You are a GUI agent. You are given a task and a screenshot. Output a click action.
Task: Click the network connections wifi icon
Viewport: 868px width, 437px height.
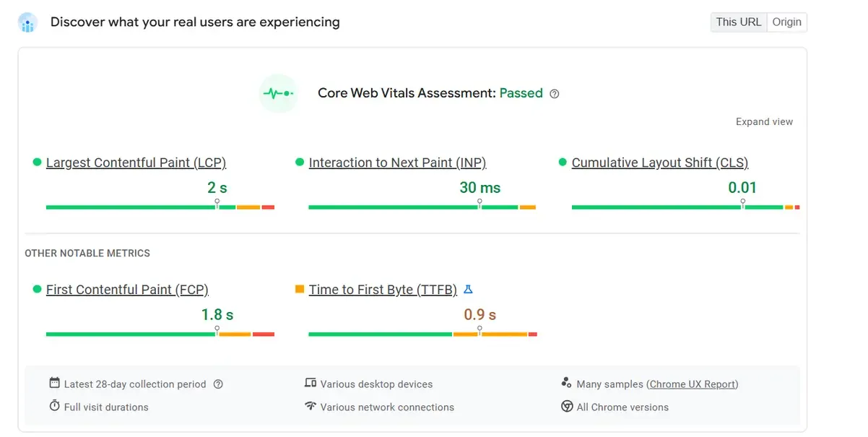(311, 407)
